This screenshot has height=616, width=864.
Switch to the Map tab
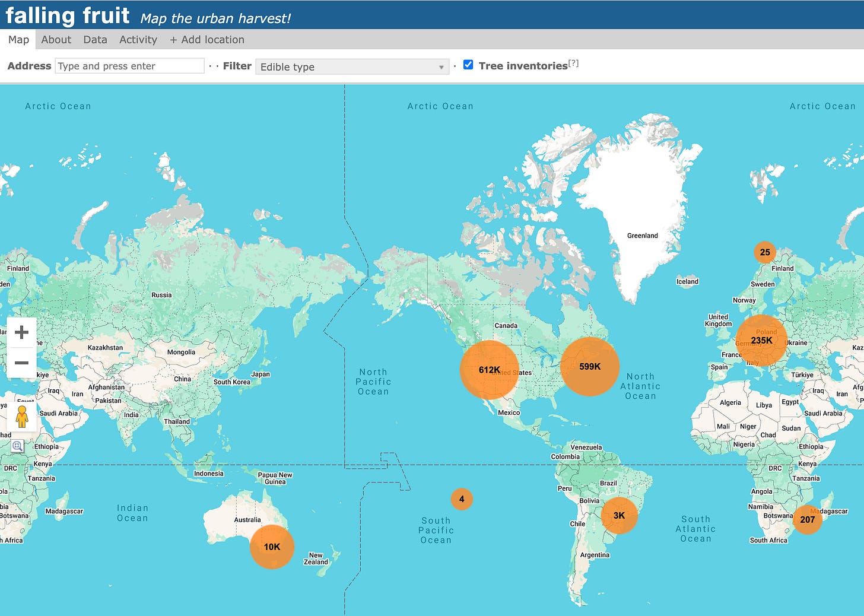click(x=18, y=39)
